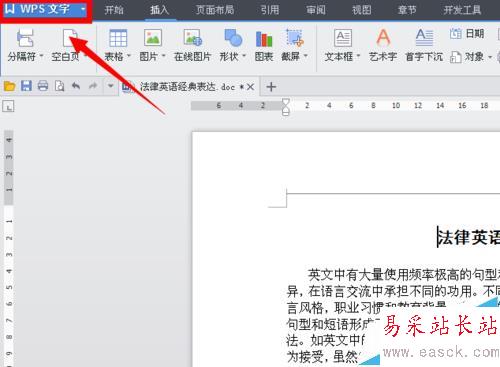Click the 截屏 screenshot icon

[295, 37]
